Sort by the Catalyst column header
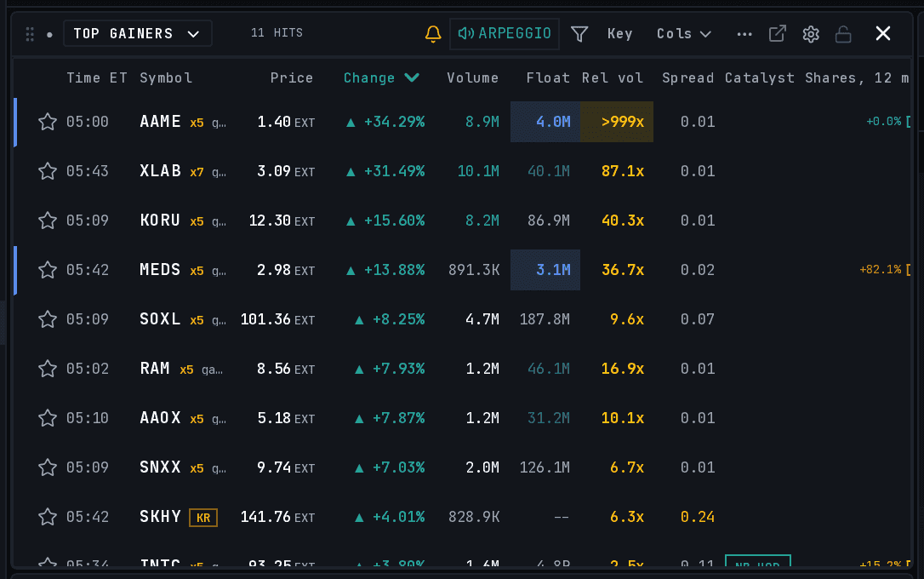The width and height of the screenshot is (924, 579). point(760,77)
